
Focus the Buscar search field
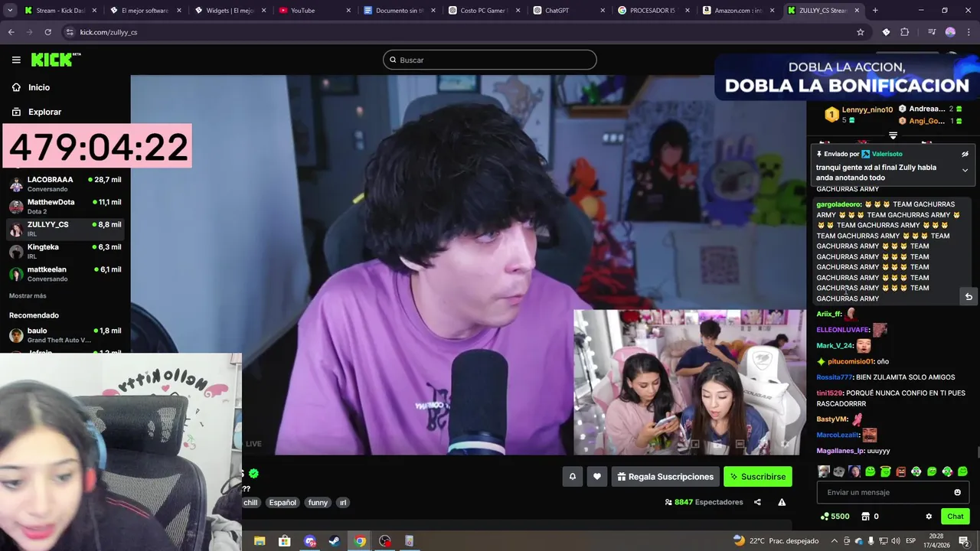point(490,60)
